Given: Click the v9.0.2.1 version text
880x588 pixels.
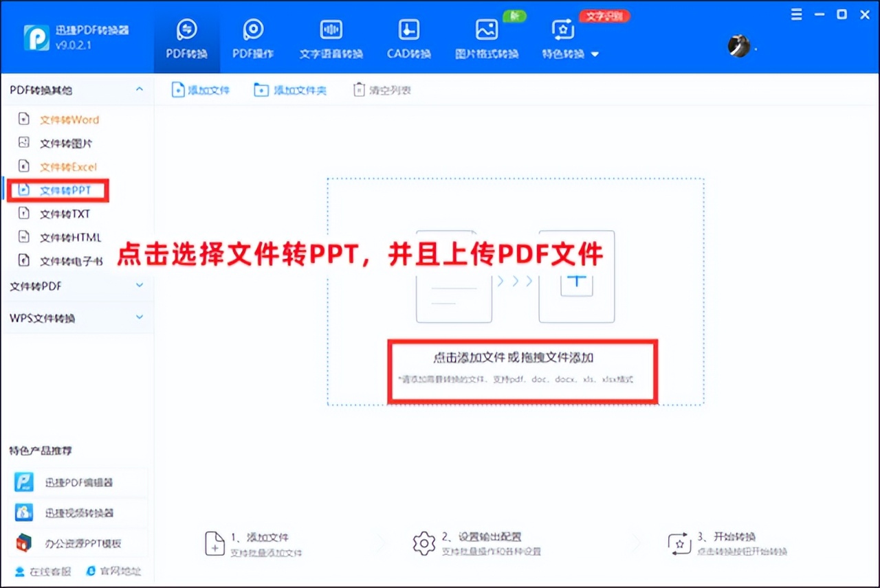Looking at the screenshot, I should (x=74, y=45).
